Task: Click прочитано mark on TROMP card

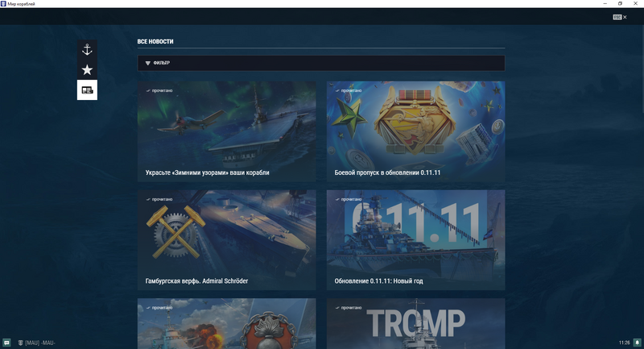Action: [x=349, y=307]
